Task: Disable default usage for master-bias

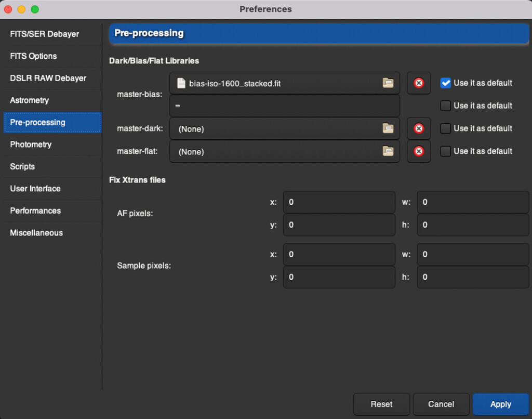Action: point(446,83)
